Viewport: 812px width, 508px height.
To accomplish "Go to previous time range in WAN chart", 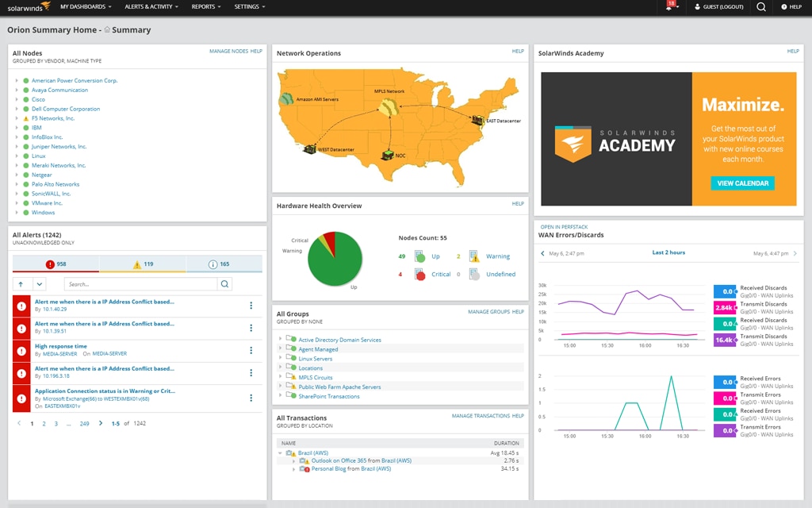I will [542, 253].
